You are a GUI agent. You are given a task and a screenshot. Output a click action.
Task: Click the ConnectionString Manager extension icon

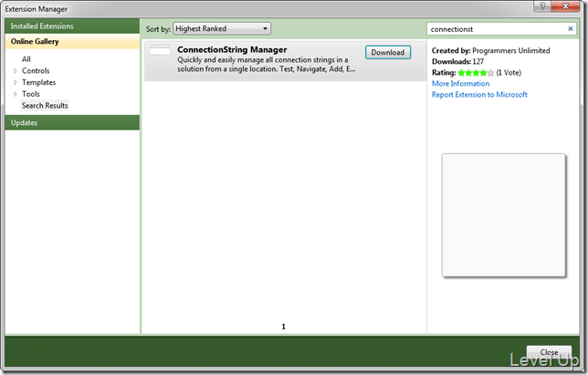[x=160, y=50]
